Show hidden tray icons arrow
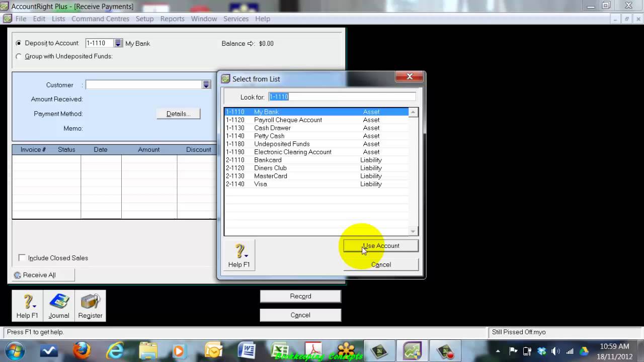This screenshot has width=644, height=362. [x=498, y=351]
